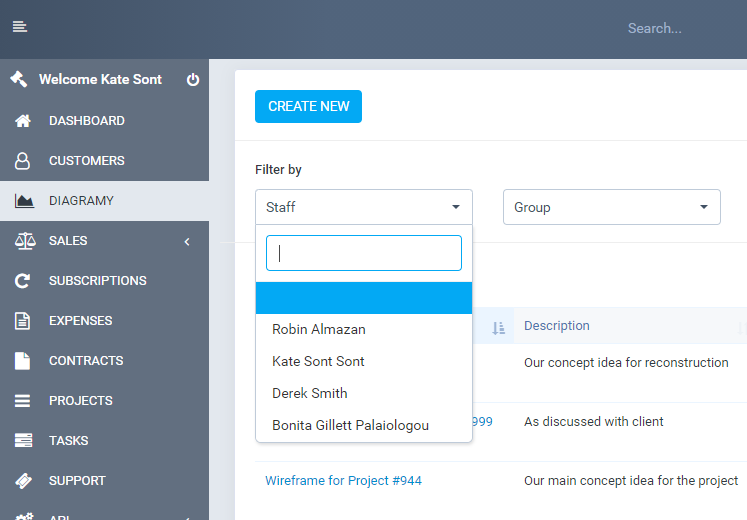Click the Subscriptions refresh icon

(x=22, y=281)
